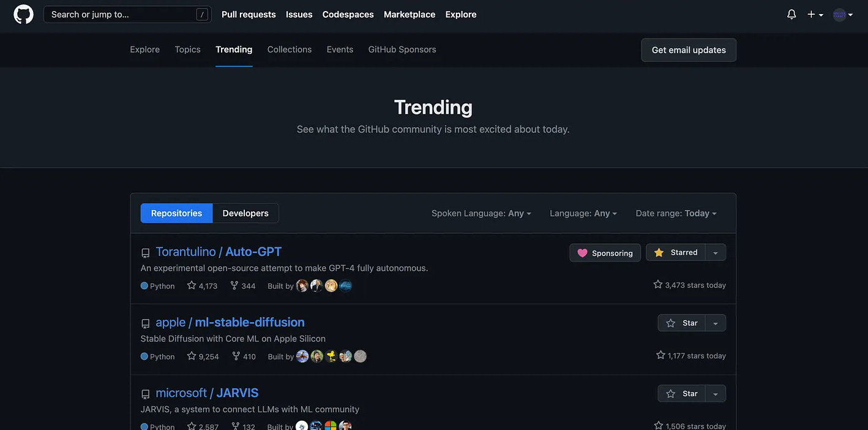Switch to the Repositories view

click(176, 213)
